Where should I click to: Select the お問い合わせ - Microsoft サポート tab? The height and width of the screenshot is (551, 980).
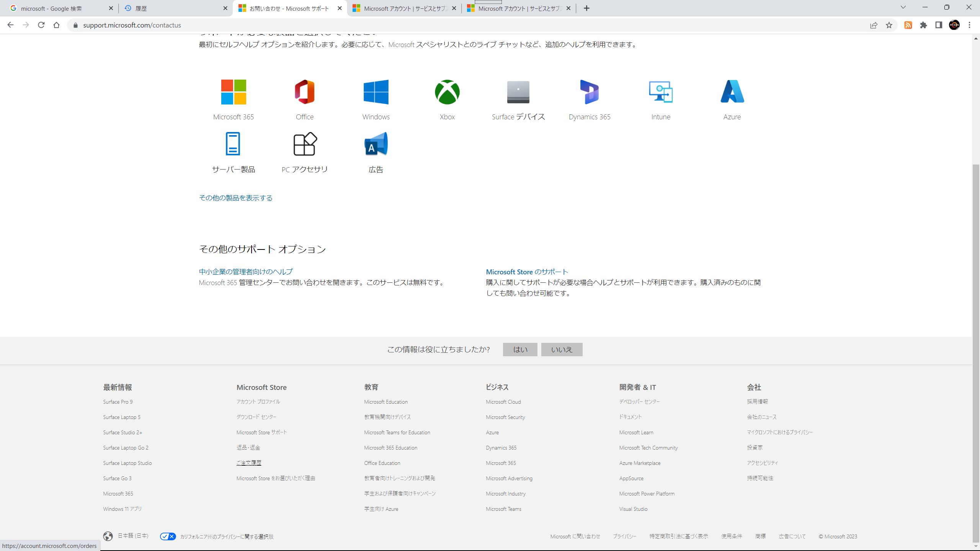pos(290,8)
